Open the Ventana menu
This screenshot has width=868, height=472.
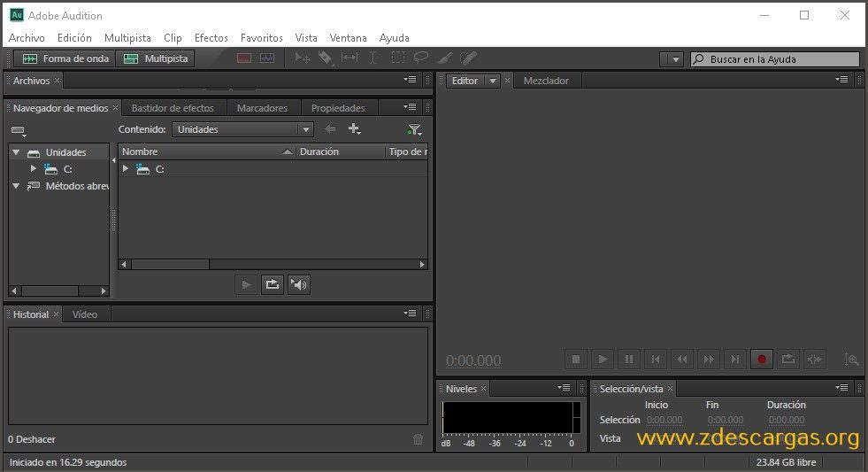click(348, 38)
